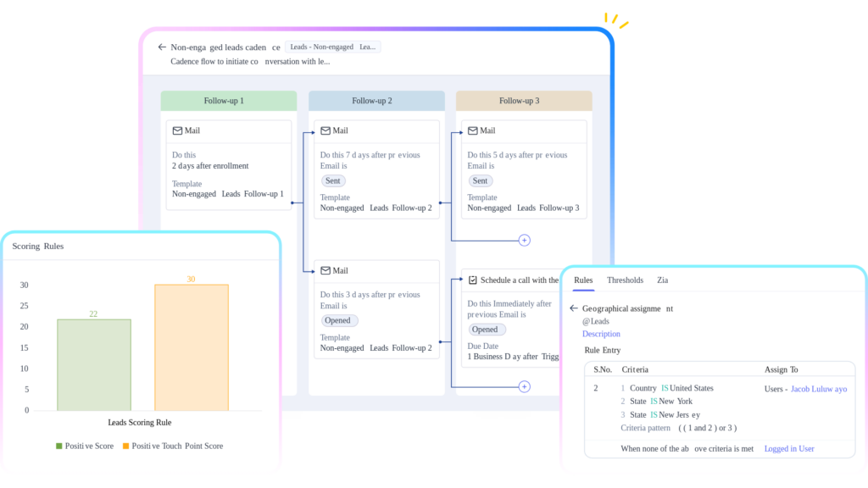The width and height of the screenshot is (868, 488).
Task: Click mail icon in lower Follow-up 2 card
Action: pyautogui.click(x=325, y=271)
